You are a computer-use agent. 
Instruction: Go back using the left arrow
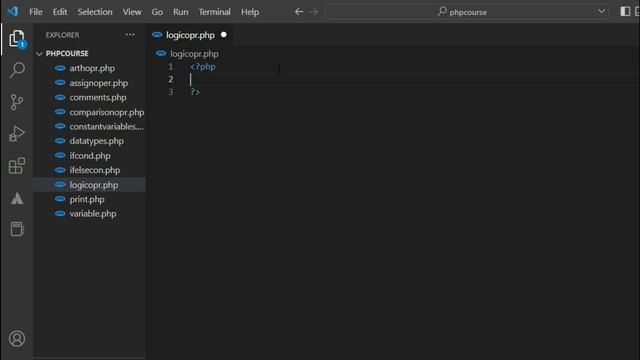299,12
